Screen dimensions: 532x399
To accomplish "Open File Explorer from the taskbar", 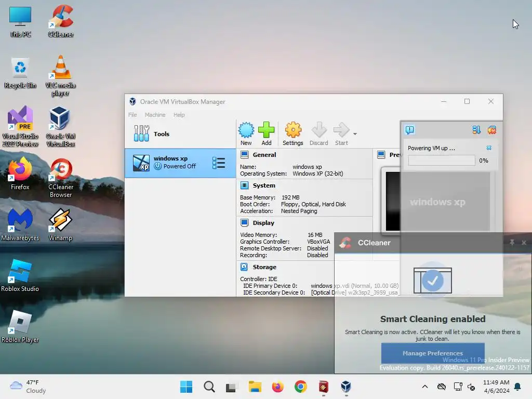I will click(255, 387).
